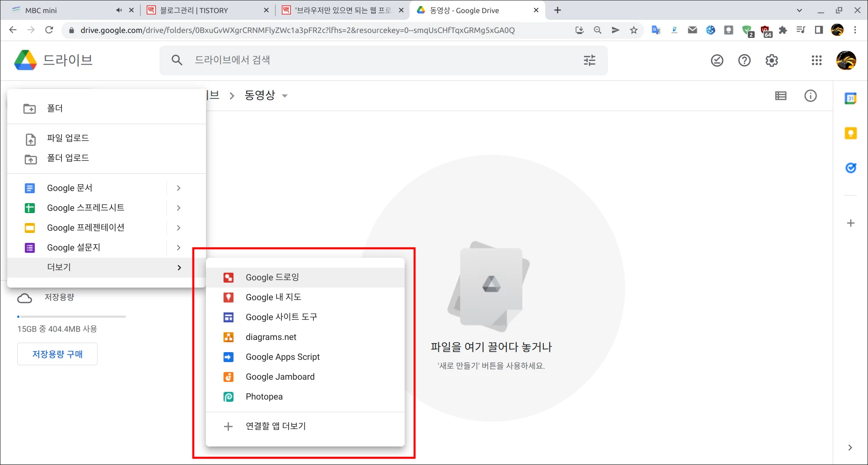Click the Google Drive logo
This screenshot has width=868, height=465.
click(x=25, y=60)
